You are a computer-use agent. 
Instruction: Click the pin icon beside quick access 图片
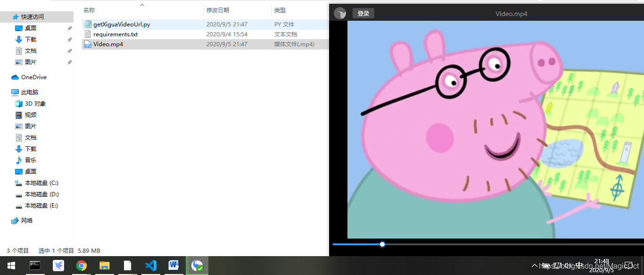click(69, 62)
